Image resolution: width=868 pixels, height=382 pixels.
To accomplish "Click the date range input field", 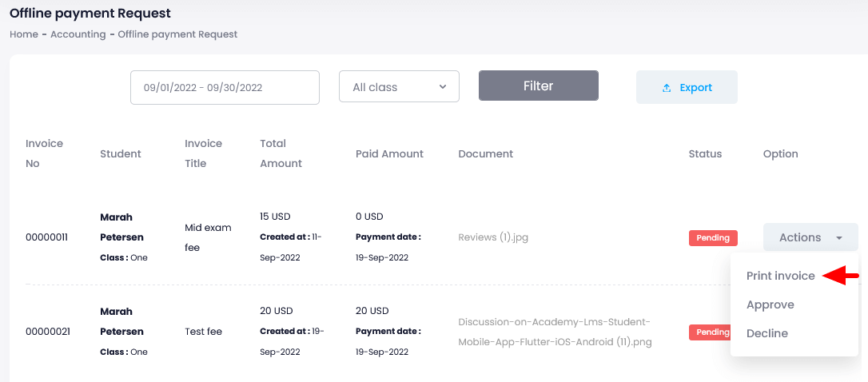I will pos(225,88).
